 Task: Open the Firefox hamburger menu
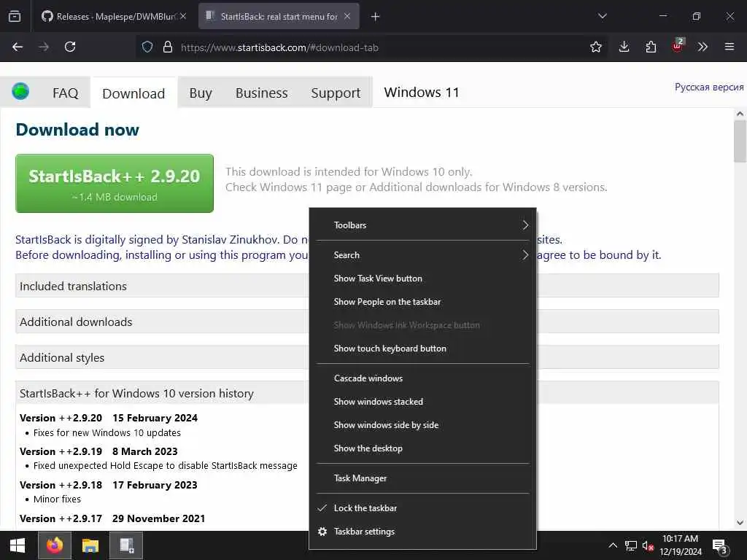point(729,47)
